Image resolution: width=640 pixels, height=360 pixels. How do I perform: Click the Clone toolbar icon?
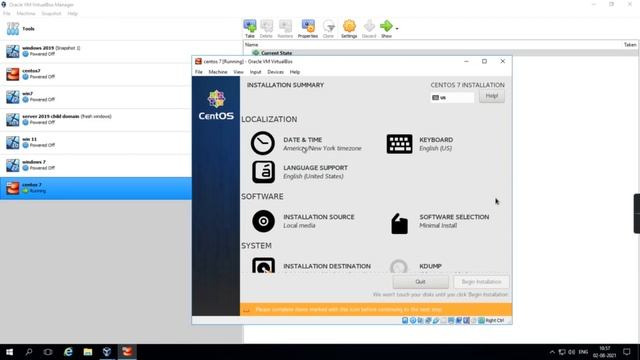[328, 29]
